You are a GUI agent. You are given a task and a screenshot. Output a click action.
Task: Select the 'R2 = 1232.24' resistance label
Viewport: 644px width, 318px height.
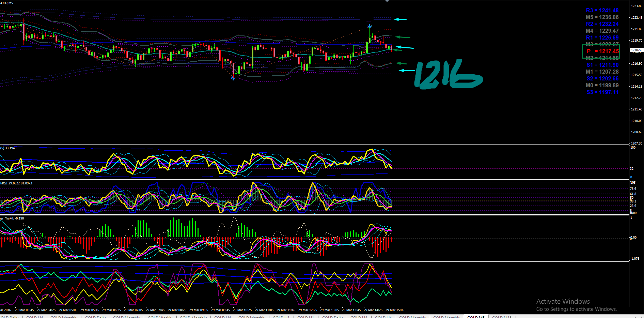click(x=602, y=24)
